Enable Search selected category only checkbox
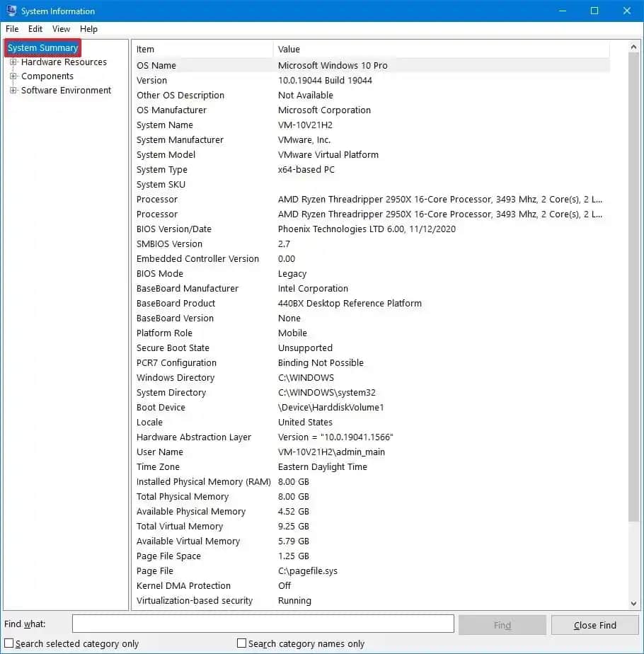 (x=9, y=643)
